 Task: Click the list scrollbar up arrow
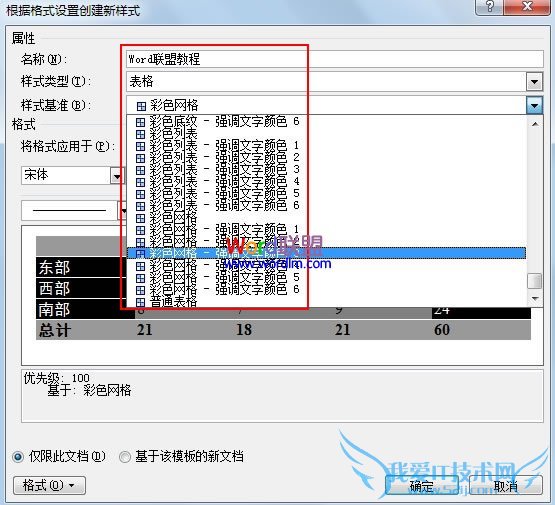535,124
